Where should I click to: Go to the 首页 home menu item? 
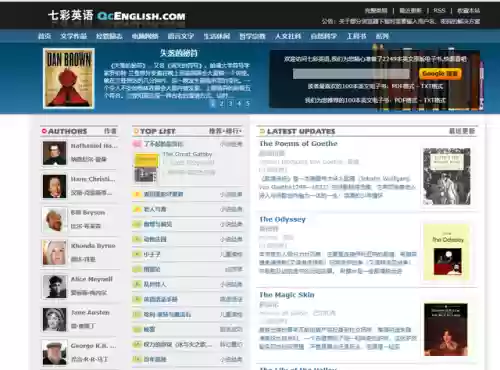coord(45,36)
